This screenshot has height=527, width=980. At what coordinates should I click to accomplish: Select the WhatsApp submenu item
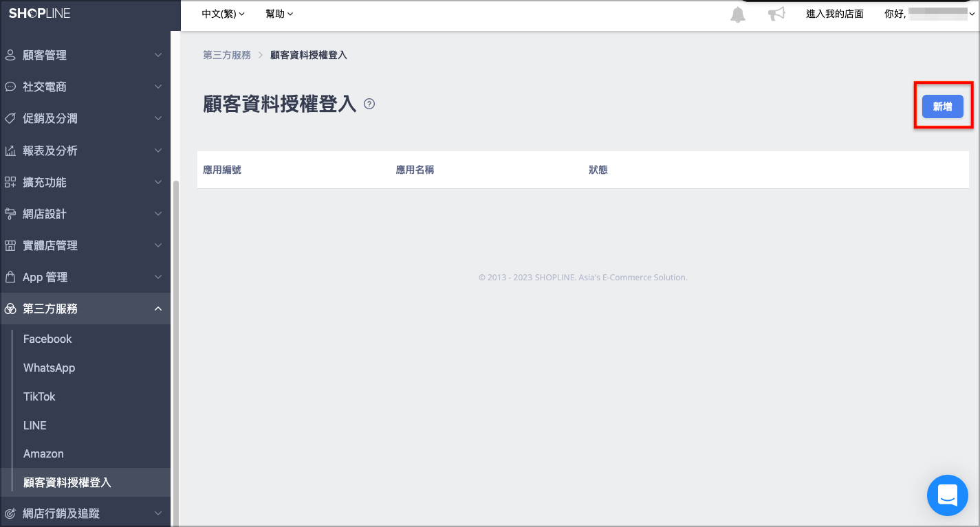[x=49, y=368]
